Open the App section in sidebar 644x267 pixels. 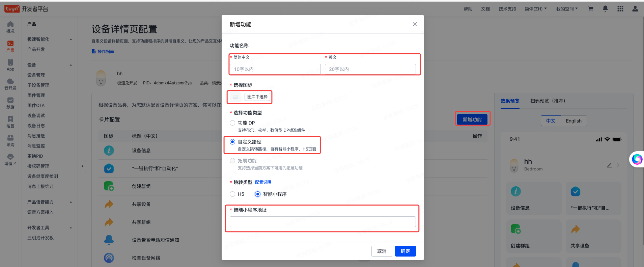pos(10,65)
